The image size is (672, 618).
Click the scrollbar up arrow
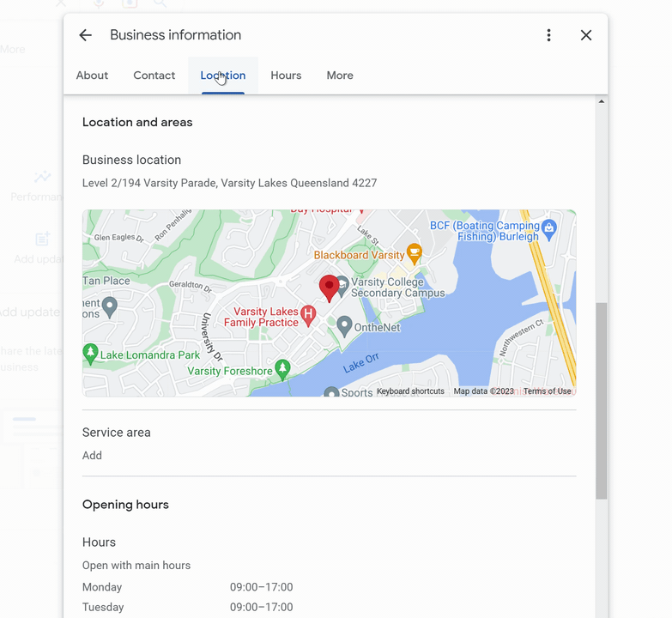[x=602, y=101]
